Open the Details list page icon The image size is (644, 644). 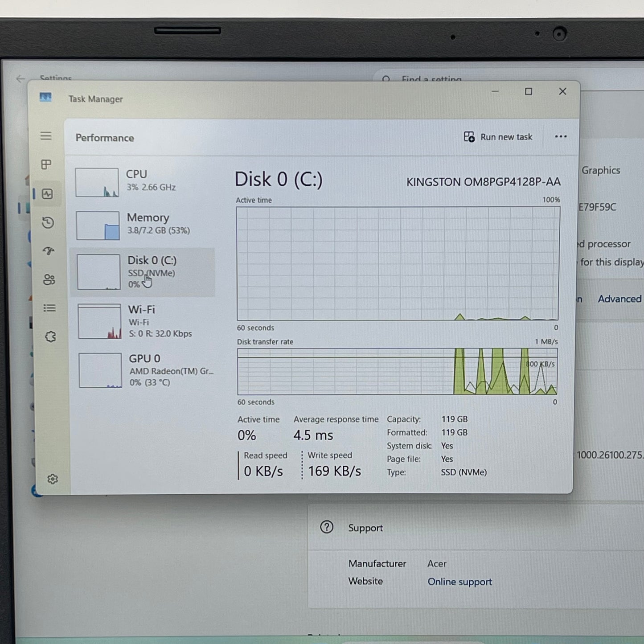pyautogui.click(x=49, y=308)
